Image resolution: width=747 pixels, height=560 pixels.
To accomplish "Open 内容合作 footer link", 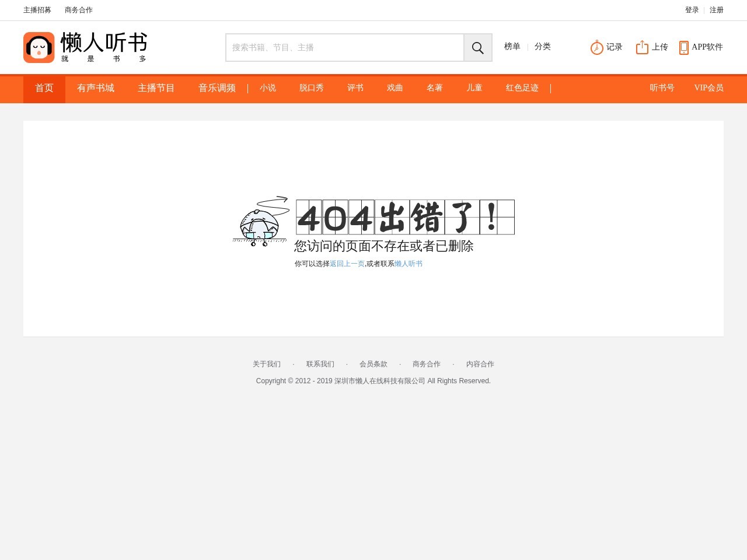I will pos(480,364).
